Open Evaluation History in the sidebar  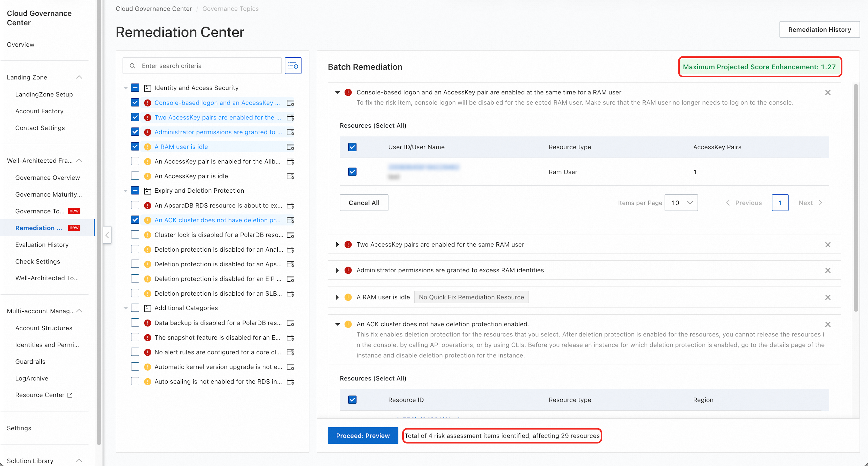tap(42, 245)
